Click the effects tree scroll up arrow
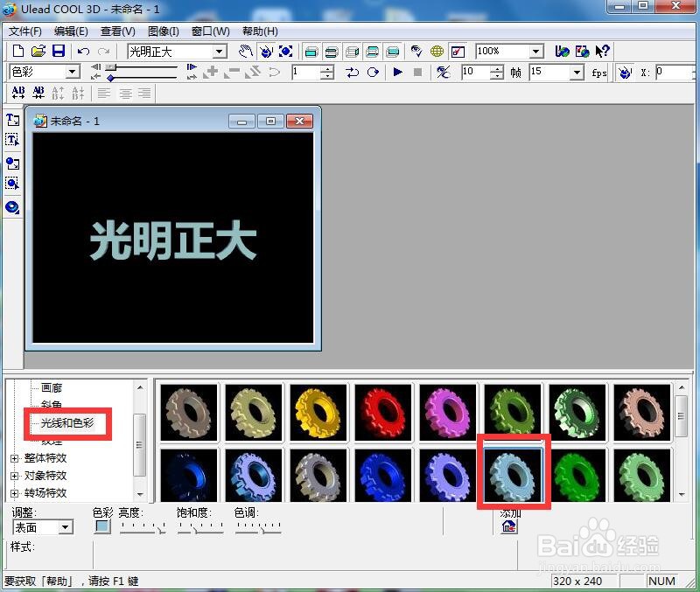The image size is (700, 592). [140, 387]
